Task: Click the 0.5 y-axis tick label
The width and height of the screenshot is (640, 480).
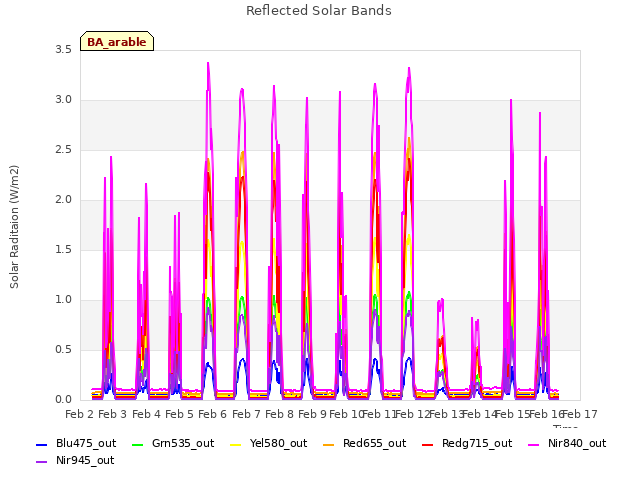Action: click(x=63, y=350)
